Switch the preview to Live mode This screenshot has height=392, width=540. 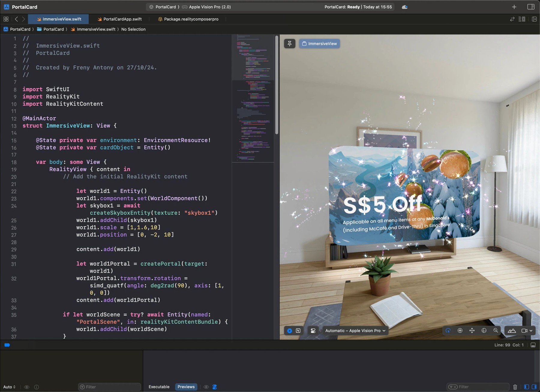(x=289, y=331)
